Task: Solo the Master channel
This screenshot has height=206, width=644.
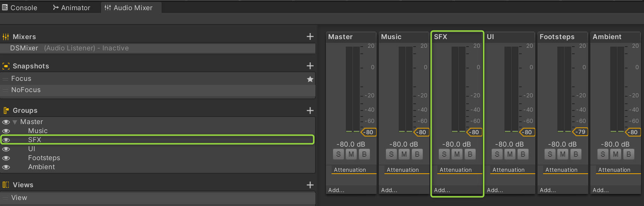Action: point(338,154)
